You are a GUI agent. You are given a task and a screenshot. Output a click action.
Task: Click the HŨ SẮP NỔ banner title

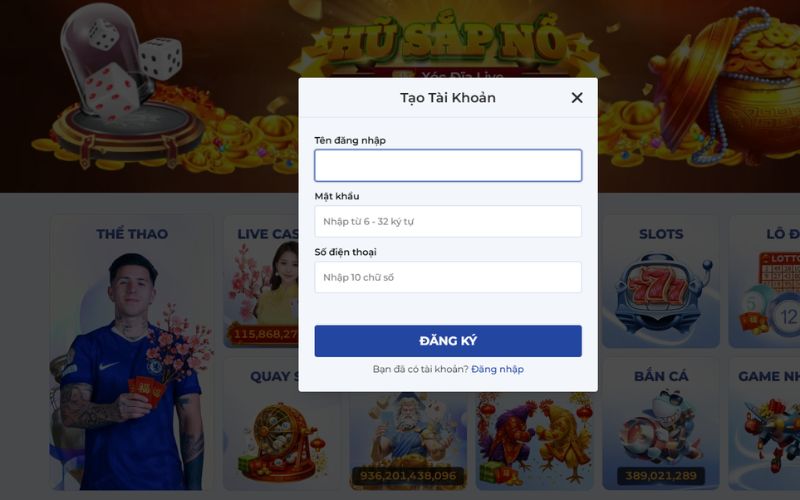click(x=448, y=43)
